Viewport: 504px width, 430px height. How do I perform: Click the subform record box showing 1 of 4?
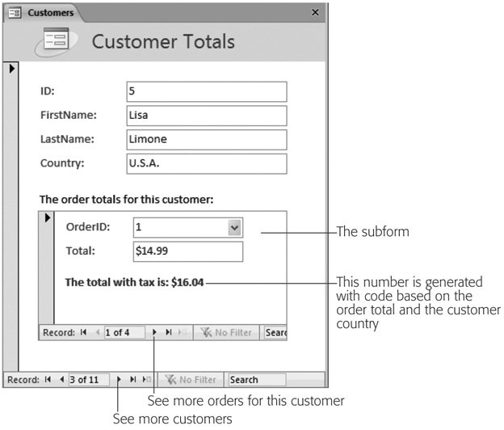[x=124, y=332]
